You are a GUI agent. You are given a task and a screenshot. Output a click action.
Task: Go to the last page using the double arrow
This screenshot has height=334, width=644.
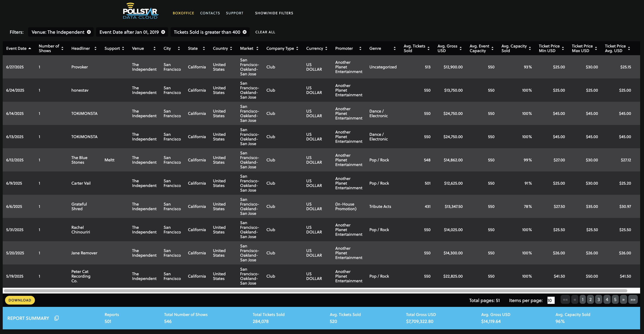pos(633,300)
